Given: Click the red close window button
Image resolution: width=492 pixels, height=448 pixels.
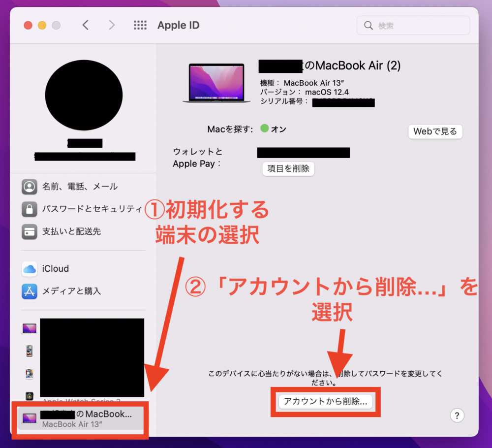Looking at the screenshot, I should coord(28,25).
